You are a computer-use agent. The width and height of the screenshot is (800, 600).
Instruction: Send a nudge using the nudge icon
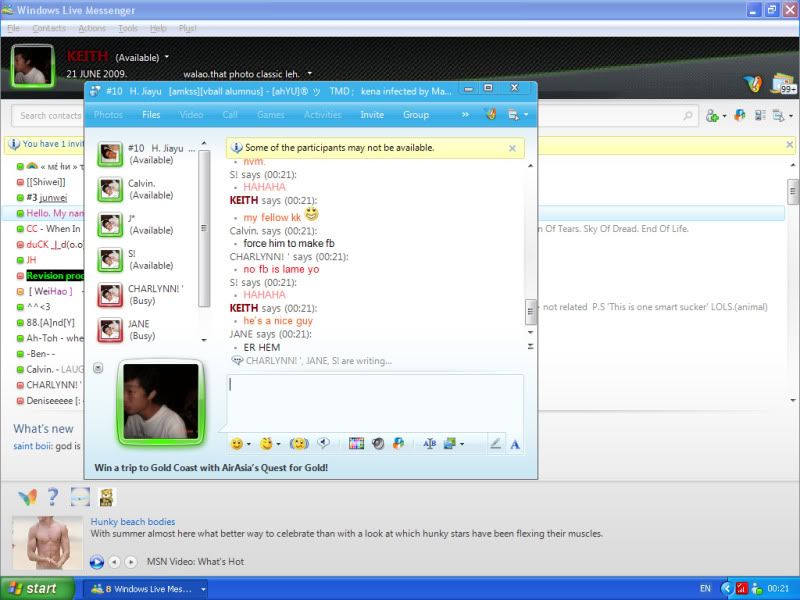(298, 443)
